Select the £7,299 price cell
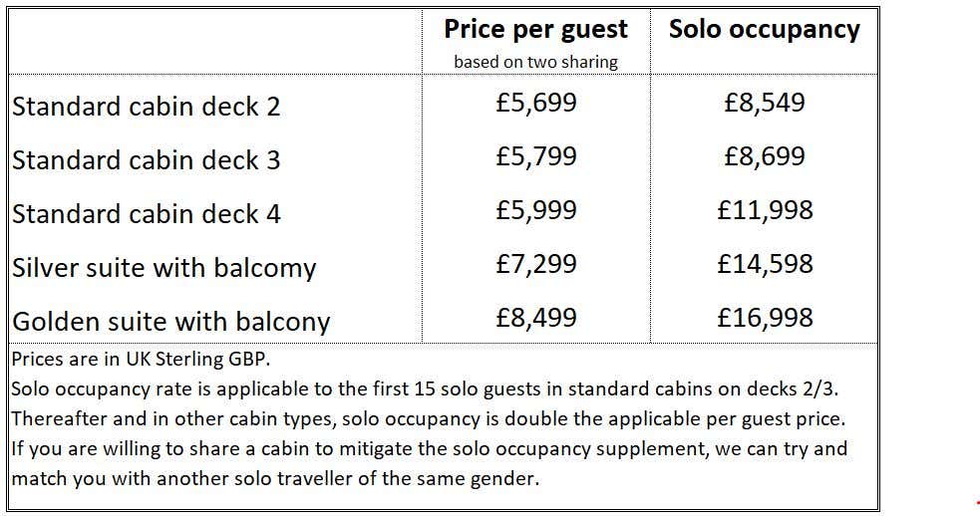Screen dimensions: 980x516 tap(535, 264)
